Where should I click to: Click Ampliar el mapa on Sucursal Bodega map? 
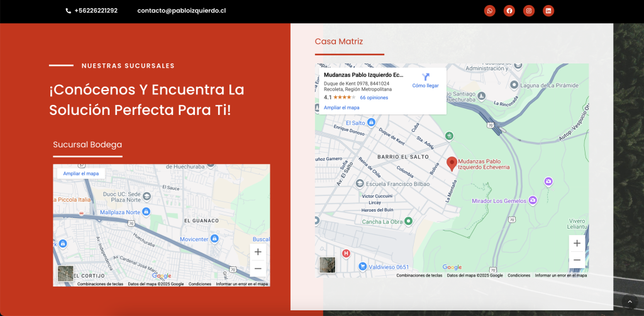(x=81, y=173)
